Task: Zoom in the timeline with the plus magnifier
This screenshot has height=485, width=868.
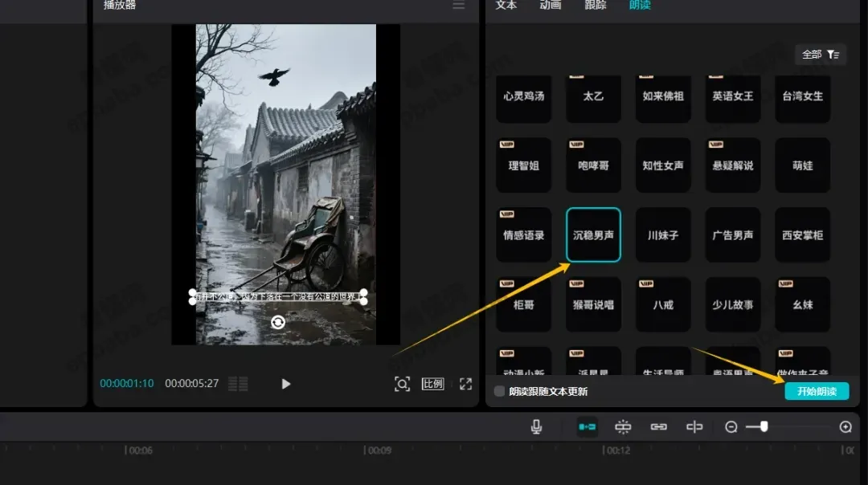Action: (x=846, y=427)
